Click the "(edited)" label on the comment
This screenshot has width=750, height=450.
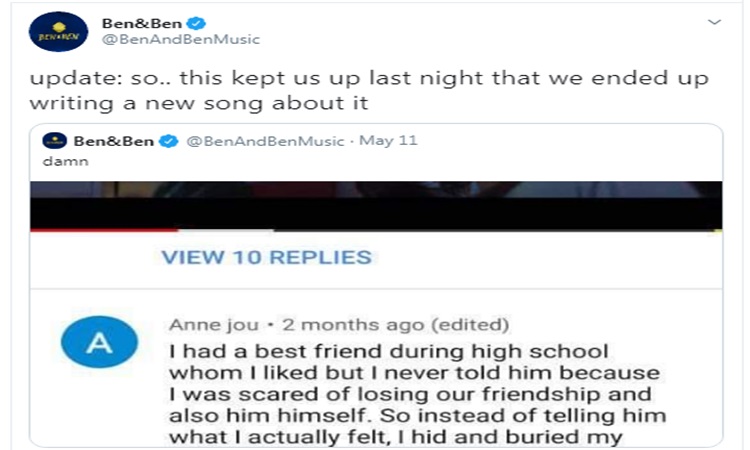point(469,325)
